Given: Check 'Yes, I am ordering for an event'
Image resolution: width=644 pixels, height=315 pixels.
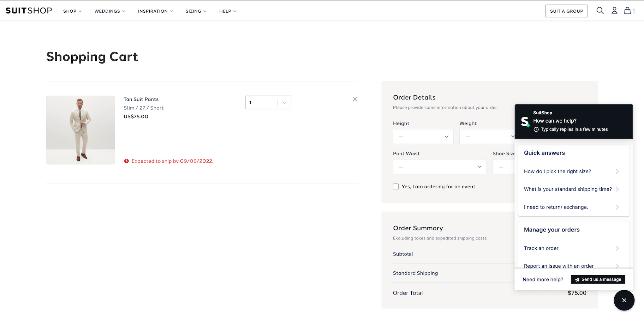Looking at the screenshot, I should click(396, 187).
